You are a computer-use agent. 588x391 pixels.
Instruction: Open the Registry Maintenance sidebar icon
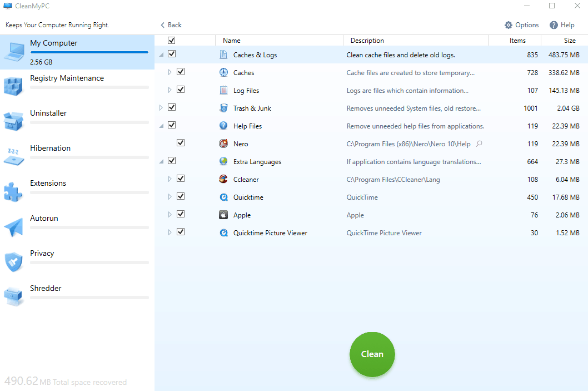point(13,86)
